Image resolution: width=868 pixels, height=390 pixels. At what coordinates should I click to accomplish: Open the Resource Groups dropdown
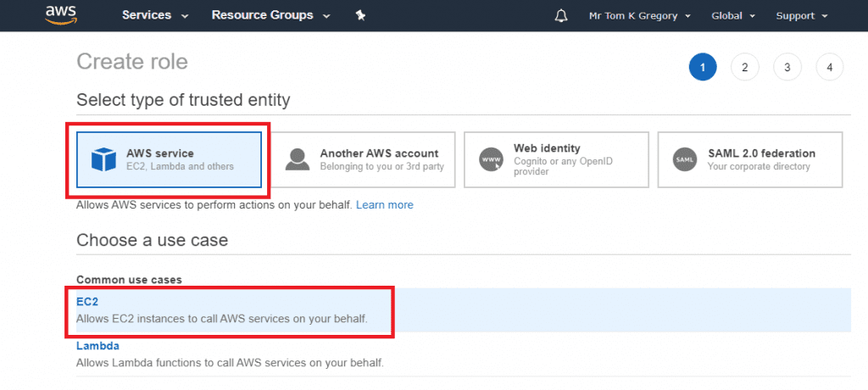pos(270,15)
